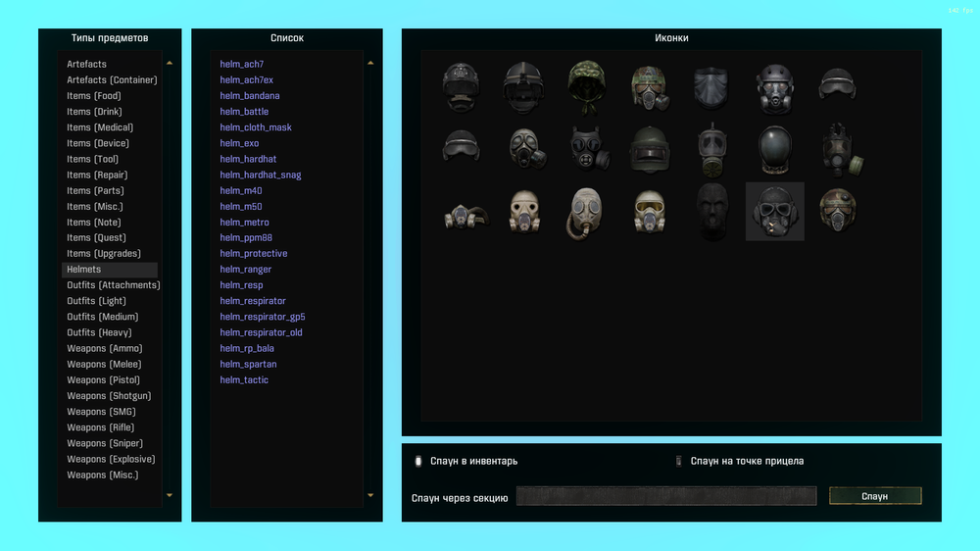The height and width of the screenshot is (551, 980).
Task: Click the item types list up arrow
Action: pyautogui.click(x=170, y=63)
